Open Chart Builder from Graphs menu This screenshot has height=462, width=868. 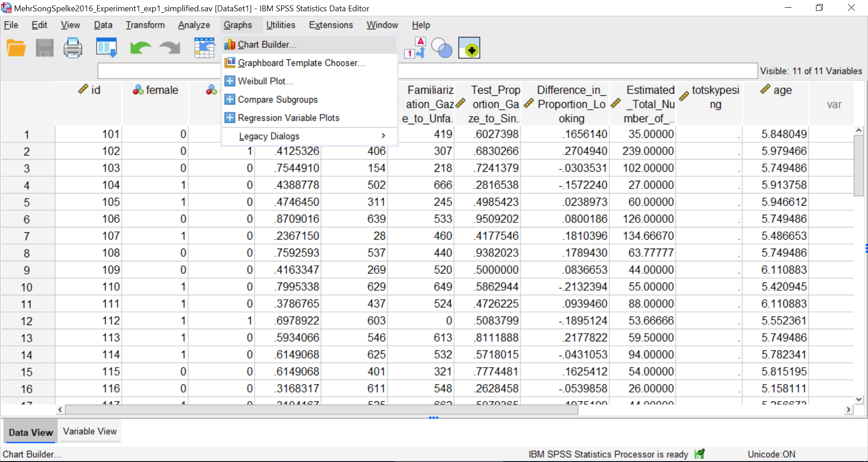[310, 44]
